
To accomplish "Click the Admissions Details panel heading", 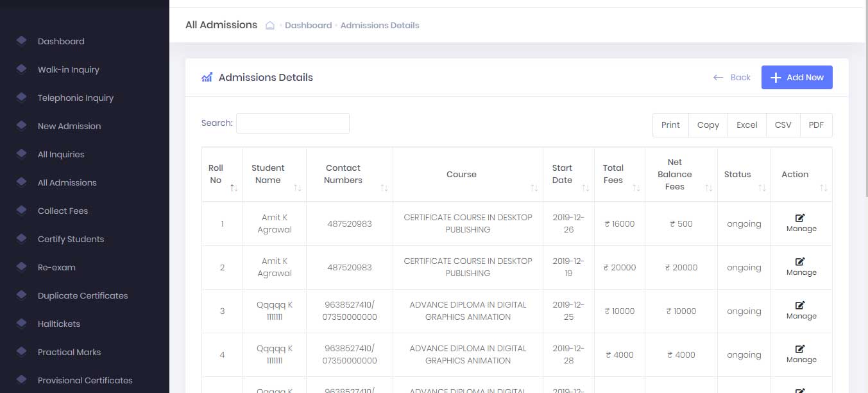I will pyautogui.click(x=266, y=78).
